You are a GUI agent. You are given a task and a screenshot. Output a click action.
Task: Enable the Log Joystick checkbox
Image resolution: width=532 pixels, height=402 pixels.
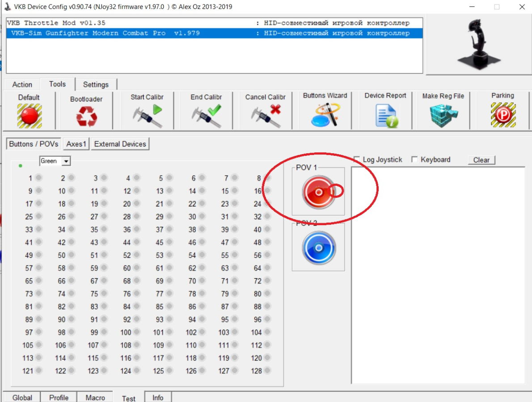[x=357, y=159]
